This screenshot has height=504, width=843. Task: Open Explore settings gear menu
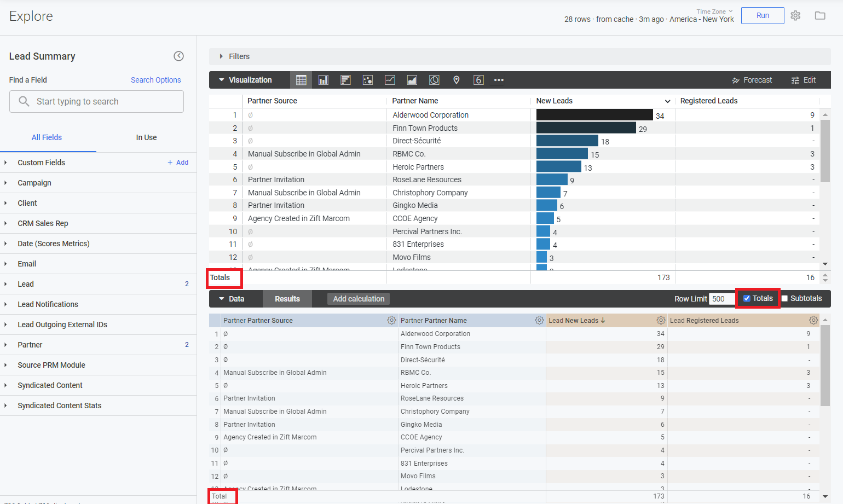click(795, 16)
